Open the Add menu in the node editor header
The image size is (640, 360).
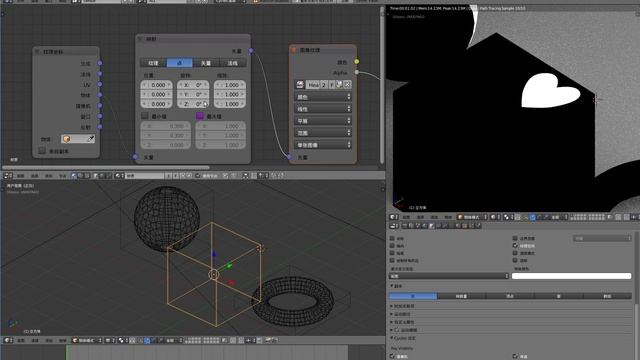[49, 176]
